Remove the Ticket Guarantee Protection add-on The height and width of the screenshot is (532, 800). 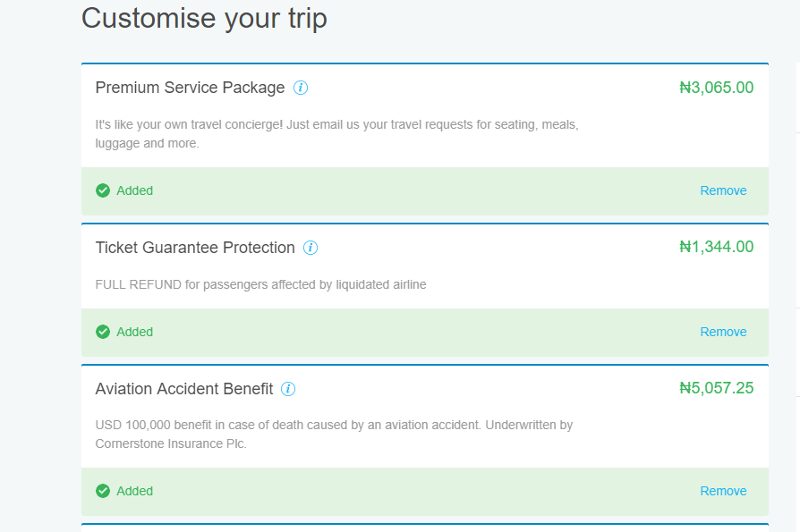tap(723, 332)
